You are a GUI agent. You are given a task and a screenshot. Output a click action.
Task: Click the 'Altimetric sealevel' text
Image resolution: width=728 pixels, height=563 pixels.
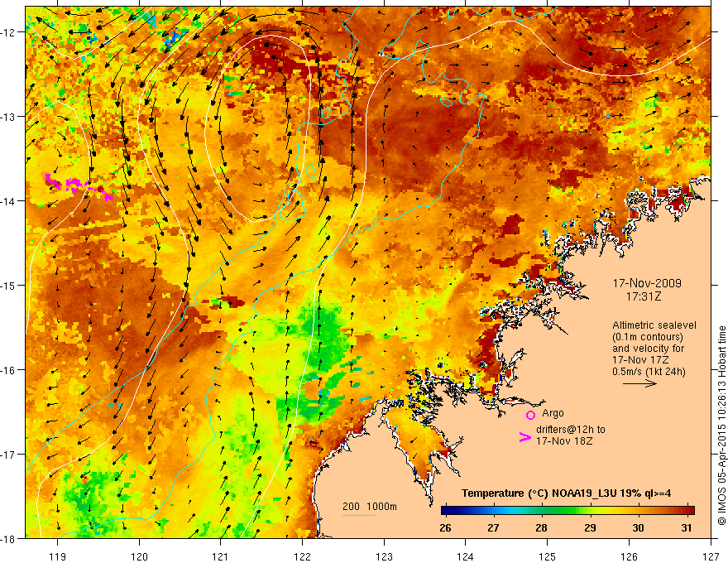(654, 325)
